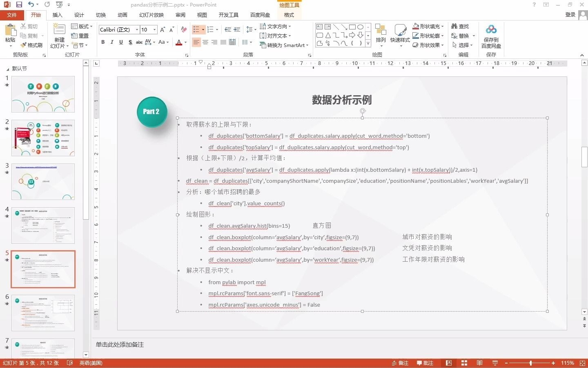The height and width of the screenshot is (368, 588).
Task: Switch to the 插入 Insert tab
Action: pos(58,15)
